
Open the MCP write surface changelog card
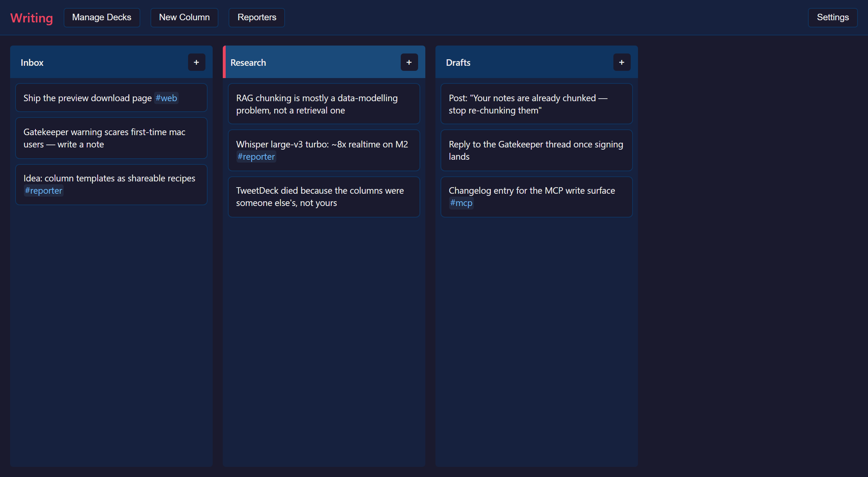(x=537, y=197)
